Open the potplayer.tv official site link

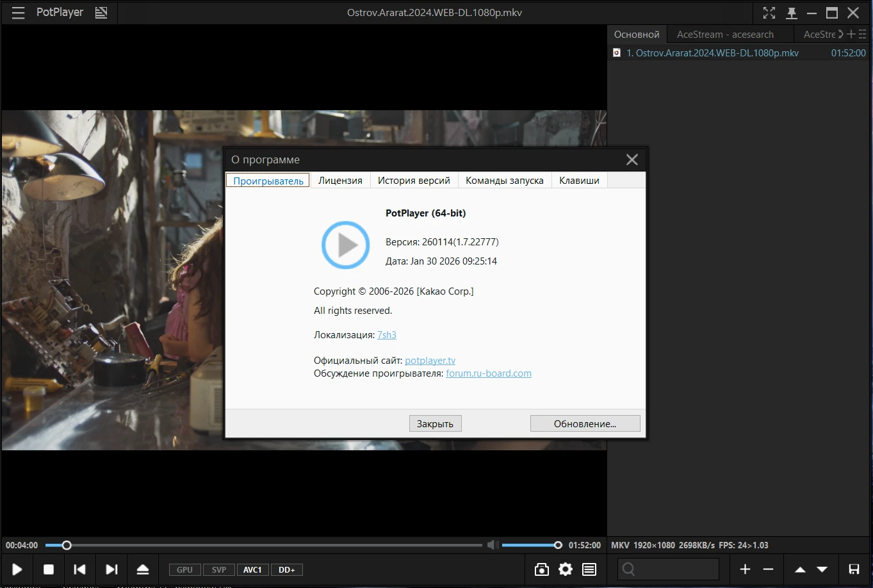430,361
